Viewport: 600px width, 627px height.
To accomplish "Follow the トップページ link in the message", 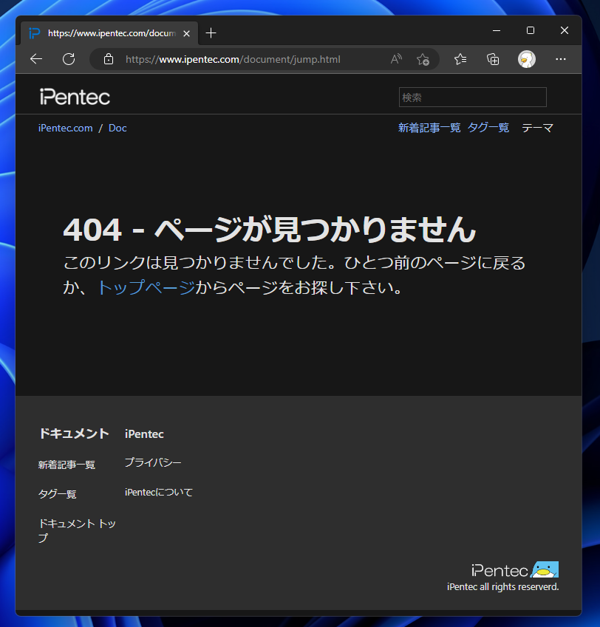I will click(x=146, y=288).
